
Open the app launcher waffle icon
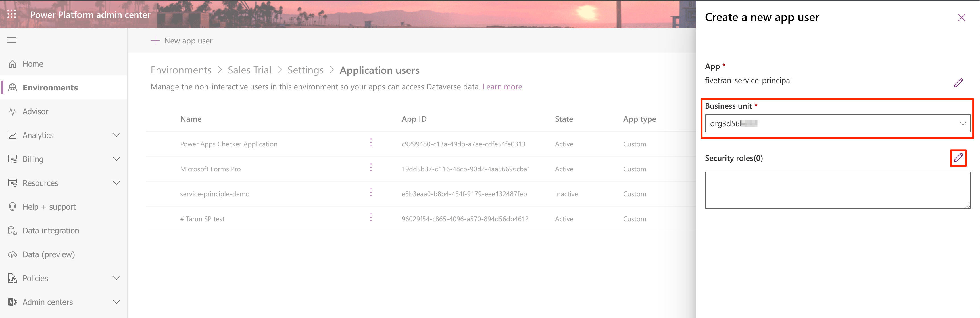12,14
